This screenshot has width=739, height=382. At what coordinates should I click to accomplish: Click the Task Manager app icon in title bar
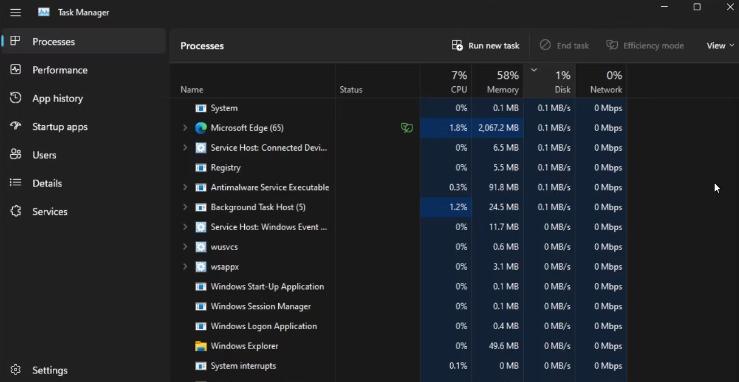click(44, 12)
